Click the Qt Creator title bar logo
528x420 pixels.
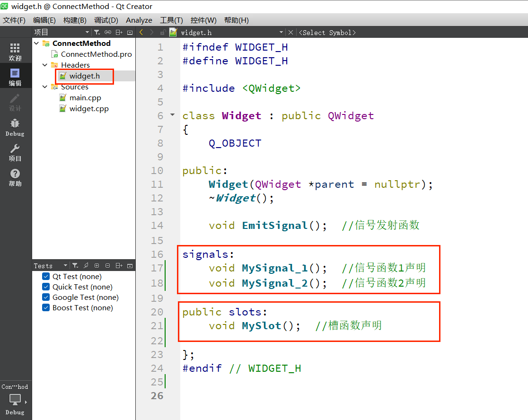click(x=4, y=6)
